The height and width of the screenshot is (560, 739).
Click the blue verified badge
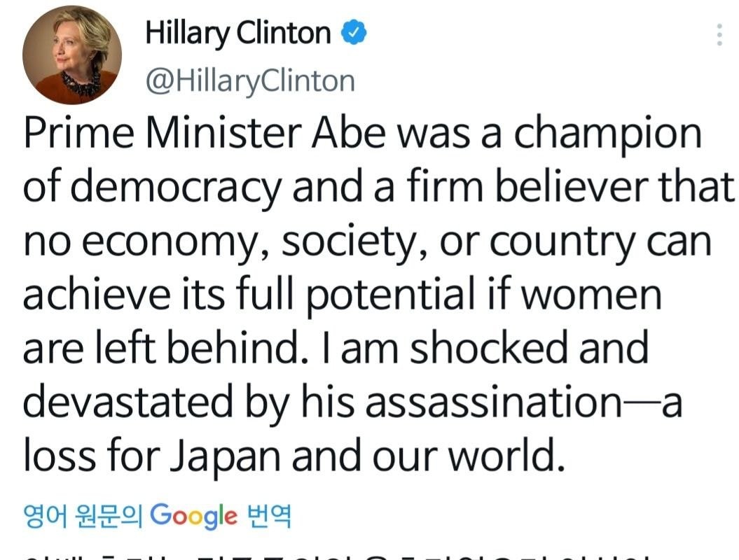point(352,33)
